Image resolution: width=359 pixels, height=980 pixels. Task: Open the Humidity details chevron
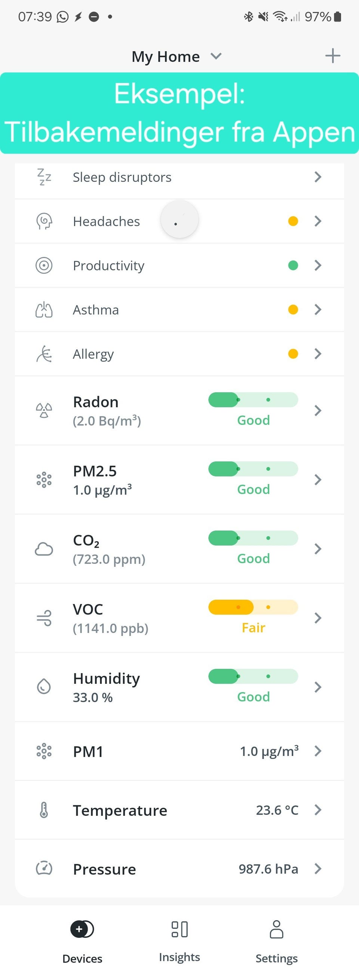pos(318,687)
